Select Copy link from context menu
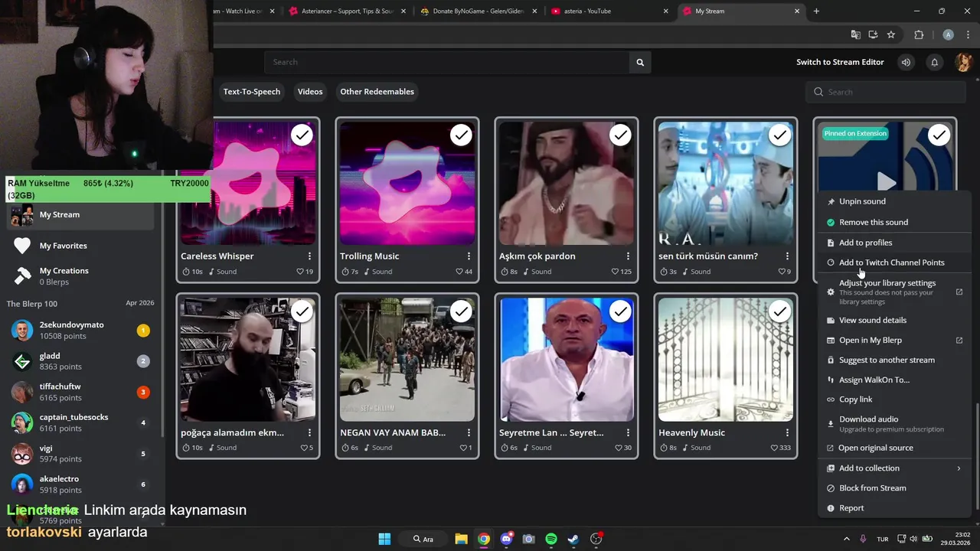The image size is (980, 551). 894,399
